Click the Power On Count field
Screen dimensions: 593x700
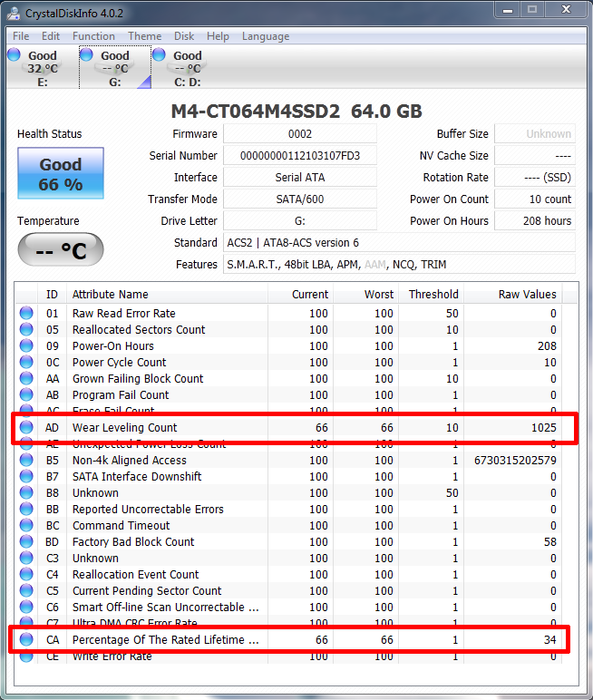(x=535, y=199)
